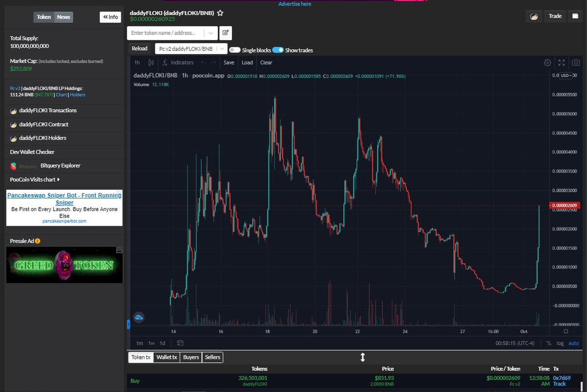This screenshot has width=587, height=392.
Task: Open the go-to-date calendar icon
Action: pyautogui.click(x=180, y=343)
